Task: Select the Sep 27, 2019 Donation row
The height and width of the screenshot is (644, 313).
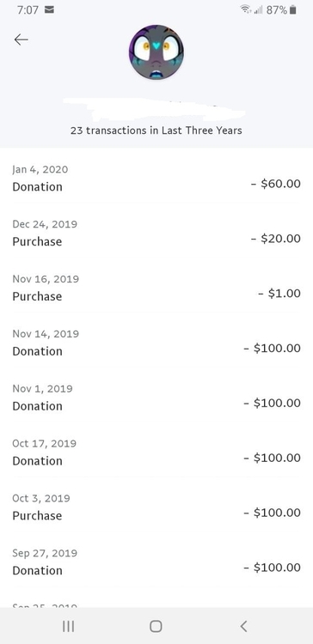Action: click(x=156, y=562)
